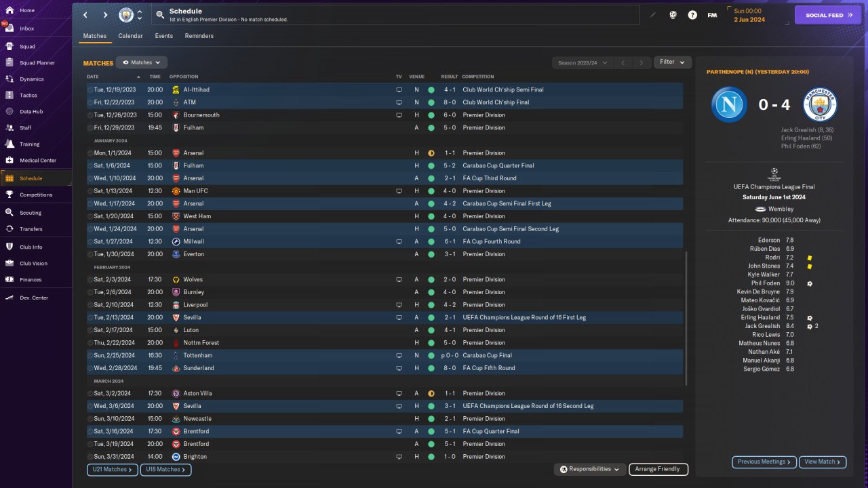Open U21 Matches

pyautogui.click(x=113, y=469)
